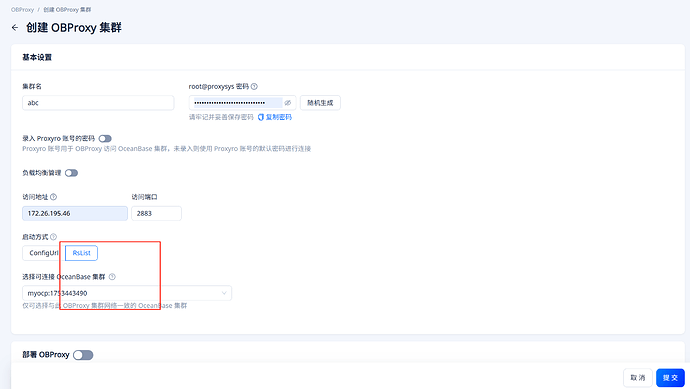Open the myocp:1753443490 cluster dropdown
The height and width of the screenshot is (389, 690).
click(x=127, y=293)
